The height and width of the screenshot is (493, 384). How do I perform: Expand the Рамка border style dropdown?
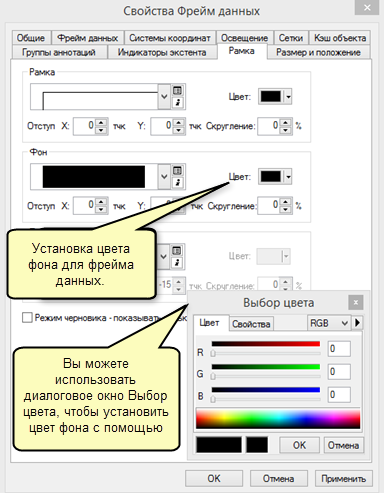(164, 97)
